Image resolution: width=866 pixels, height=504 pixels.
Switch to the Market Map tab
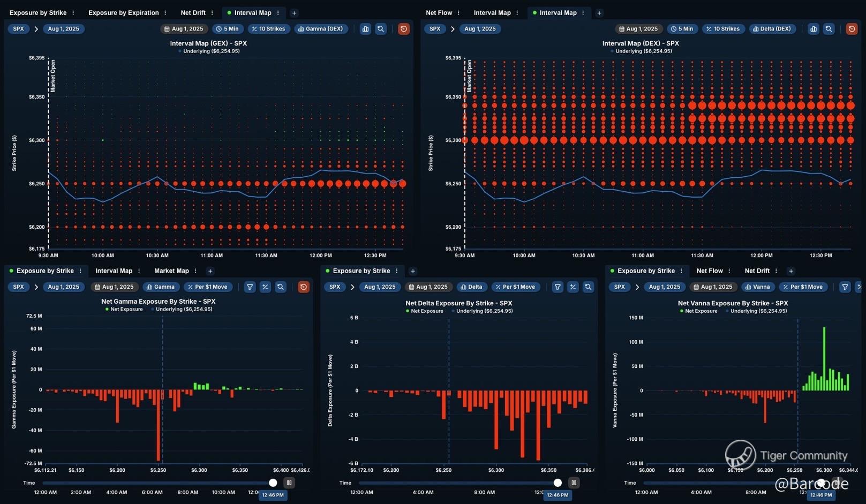171,271
